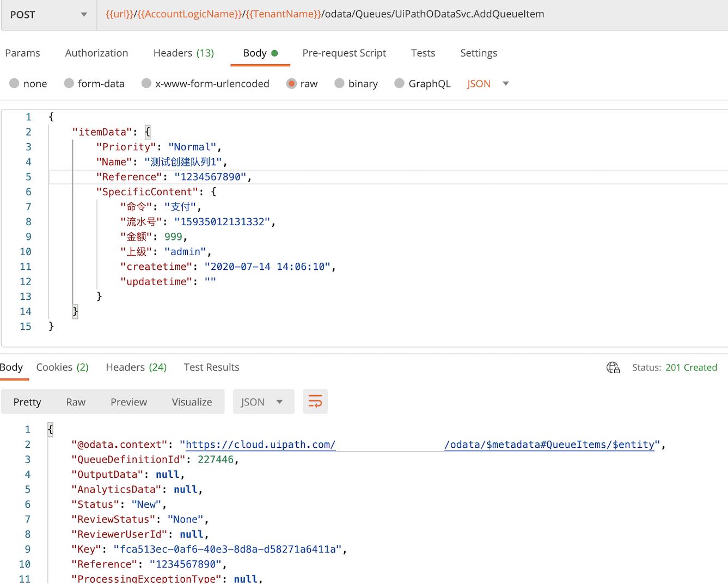Screen dimensions: 728x586
Task: Open the request body JSON format dropdown
Action: [x=487, y=83]
